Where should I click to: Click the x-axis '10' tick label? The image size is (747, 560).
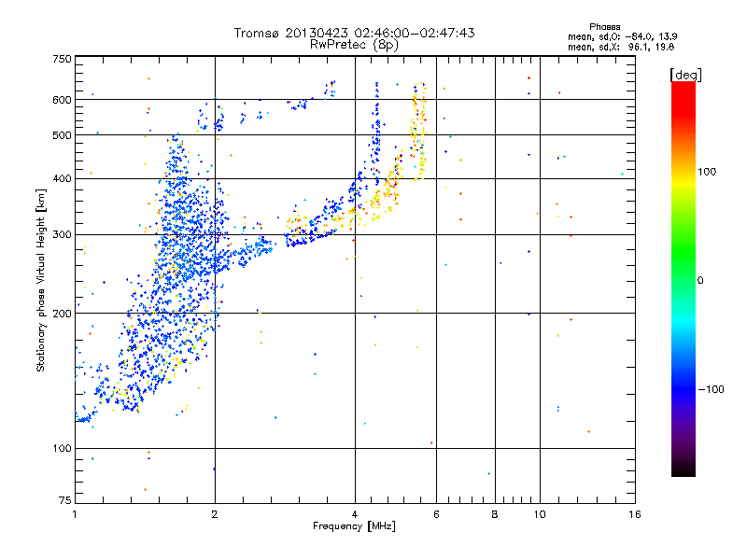540,514
